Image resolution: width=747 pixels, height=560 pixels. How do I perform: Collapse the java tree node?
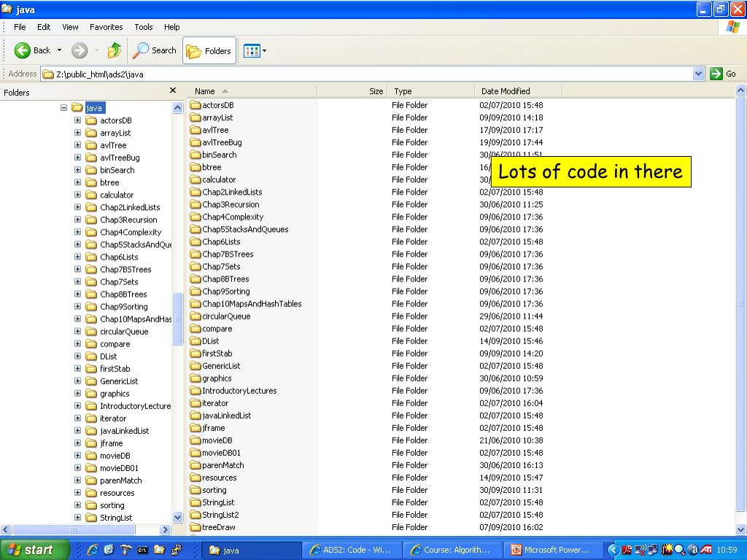[64, 108]
